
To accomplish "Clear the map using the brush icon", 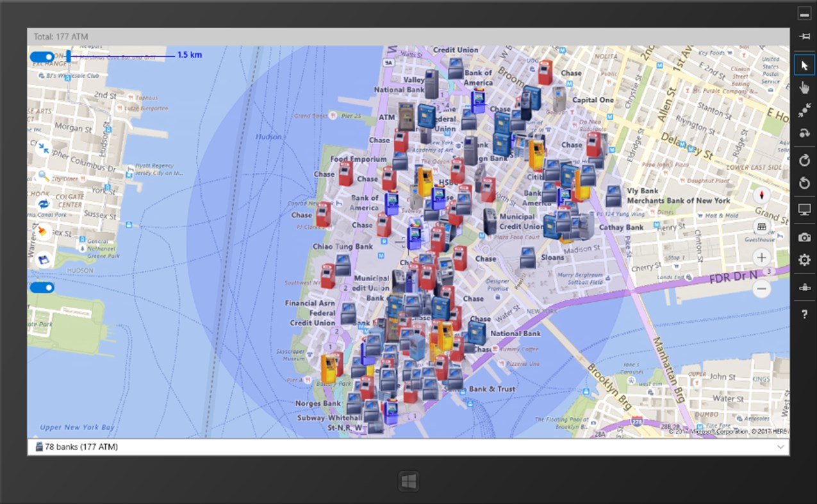I will pos(44,232).
